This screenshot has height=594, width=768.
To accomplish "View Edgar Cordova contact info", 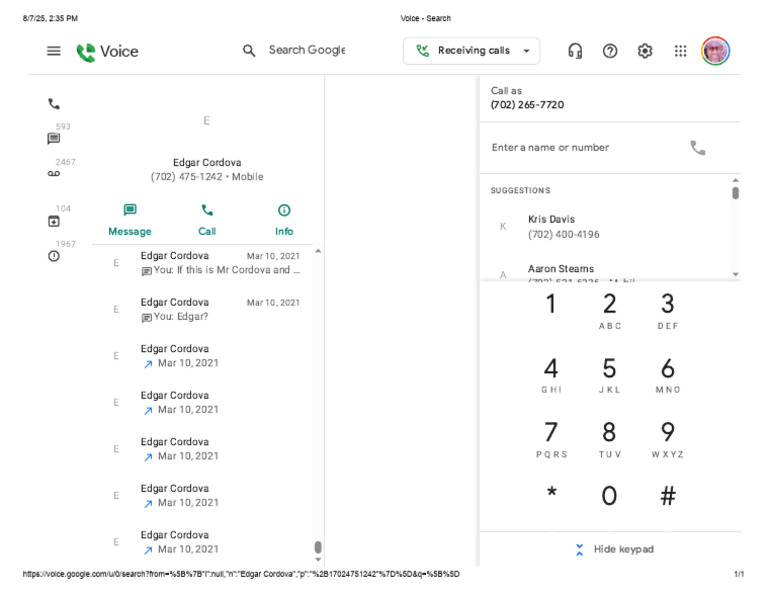I will 284,220.
